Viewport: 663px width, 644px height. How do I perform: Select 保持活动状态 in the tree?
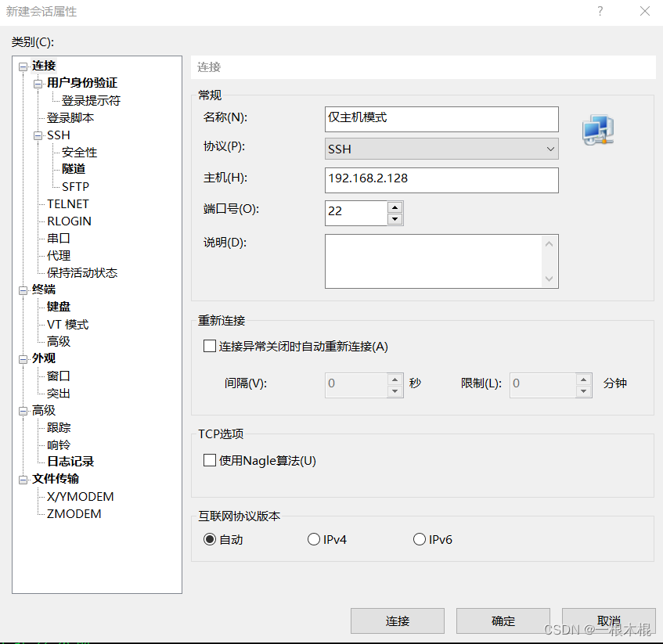coord(82,273)
